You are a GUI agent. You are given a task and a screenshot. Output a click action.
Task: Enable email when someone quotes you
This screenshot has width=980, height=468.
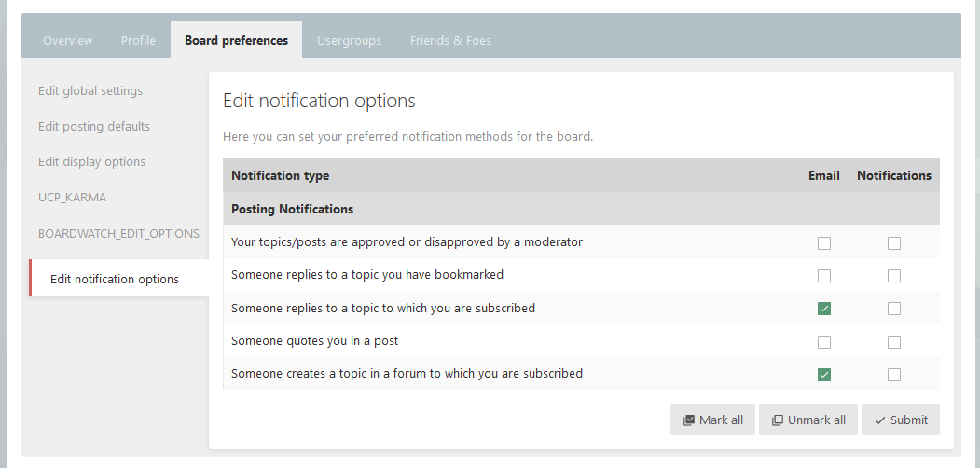pos(824,342)
